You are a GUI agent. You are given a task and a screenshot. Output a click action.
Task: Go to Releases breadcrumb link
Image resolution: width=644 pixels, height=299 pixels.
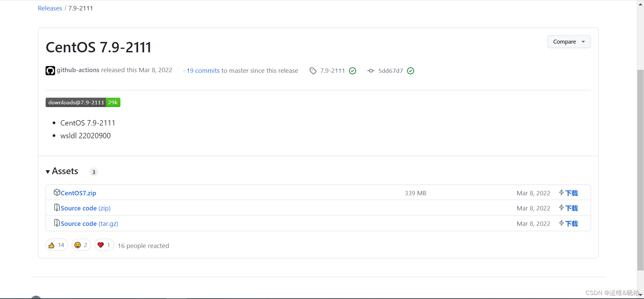[x=50, y=8]
